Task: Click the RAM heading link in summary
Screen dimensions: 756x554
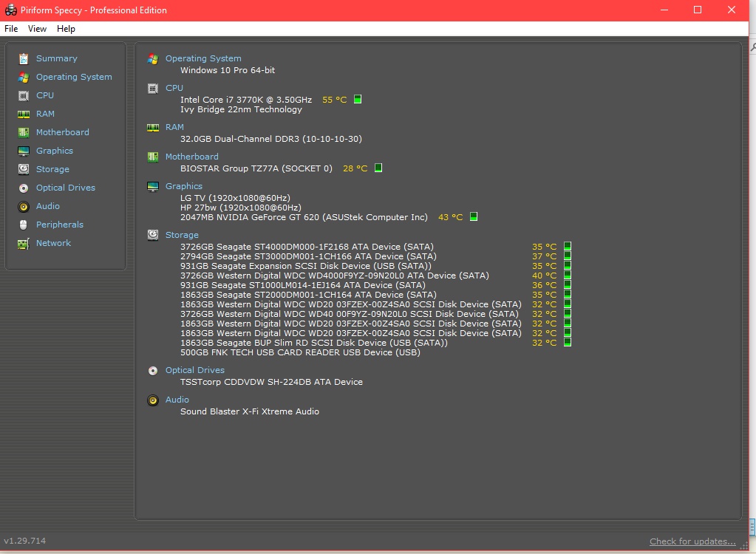Action: [x=174, y=127]
